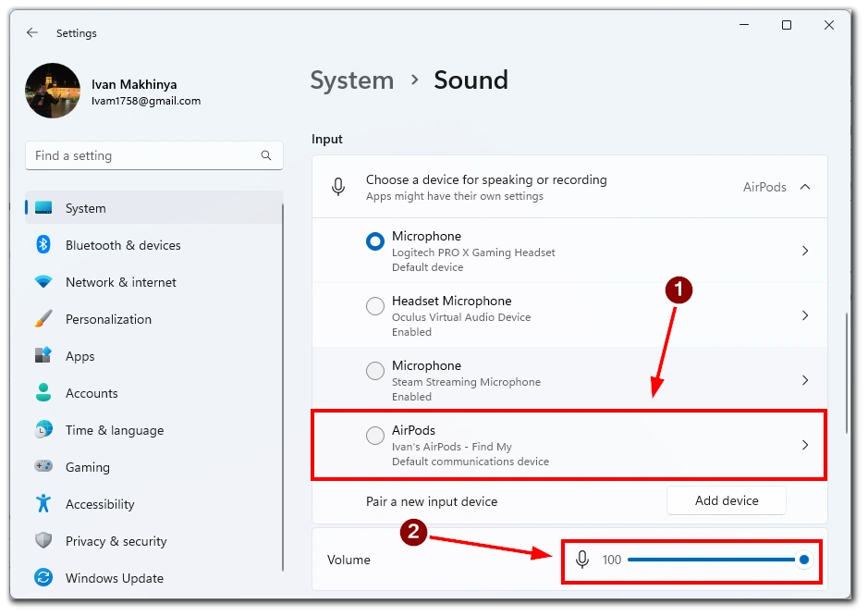Viewport: 868px width, 616px height.
Task: Open Time & language settings
Action: tap(115, 430)
